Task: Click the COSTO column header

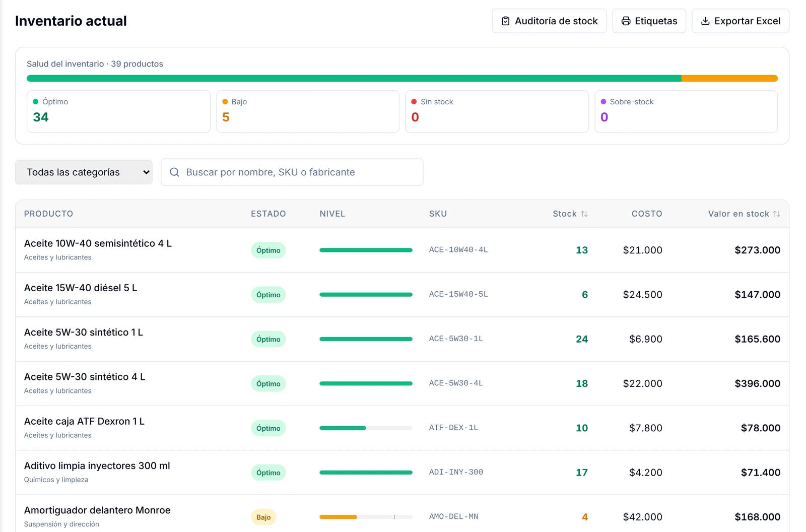Action: tap(647, 214)
